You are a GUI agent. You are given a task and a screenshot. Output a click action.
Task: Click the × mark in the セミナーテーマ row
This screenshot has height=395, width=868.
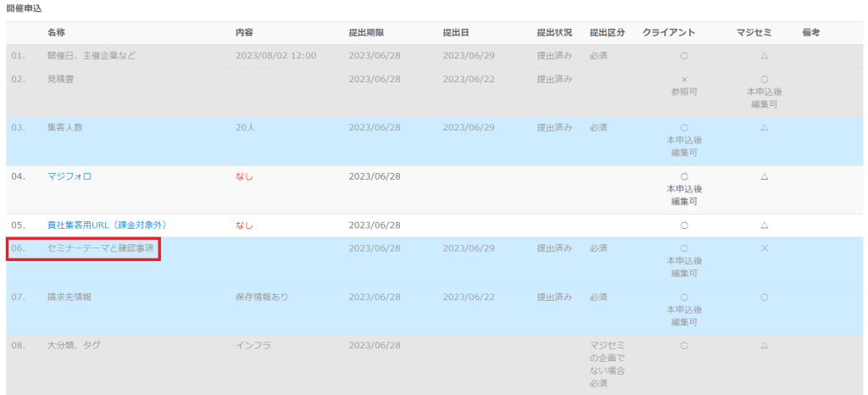764,248
